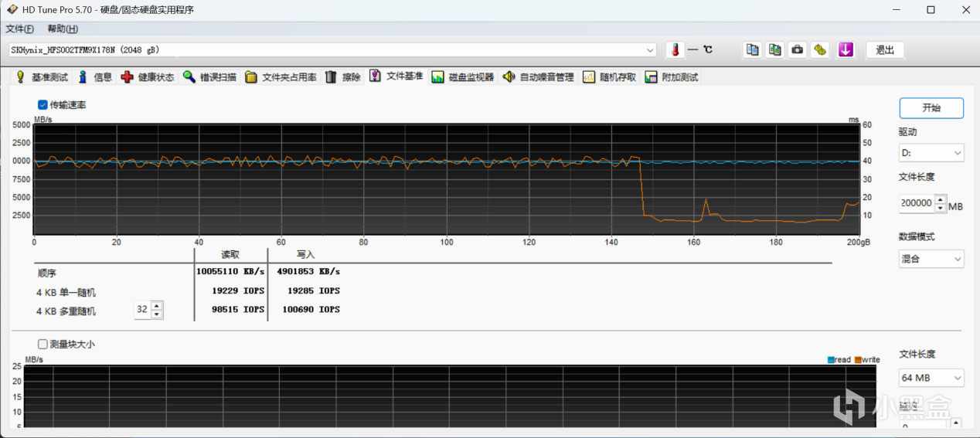980x438 pixels.
Task: Click the blue read legend swatch
Action: tap(831, 360)
